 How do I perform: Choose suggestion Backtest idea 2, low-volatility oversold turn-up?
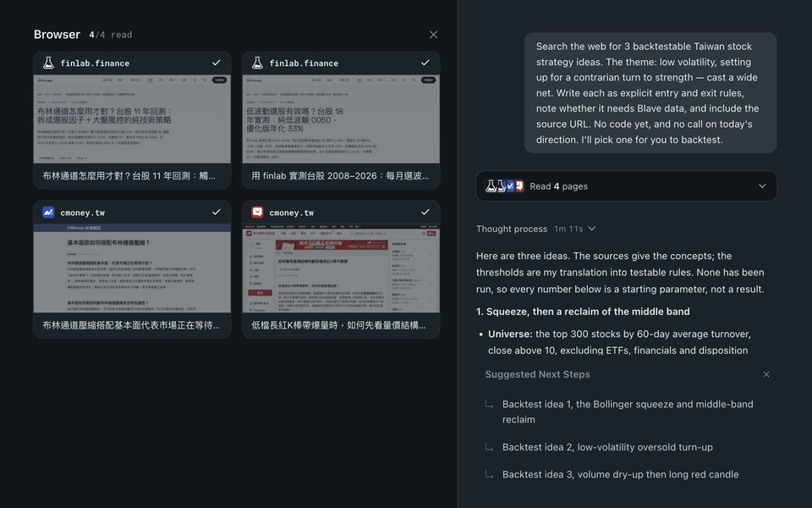(607, 447)
